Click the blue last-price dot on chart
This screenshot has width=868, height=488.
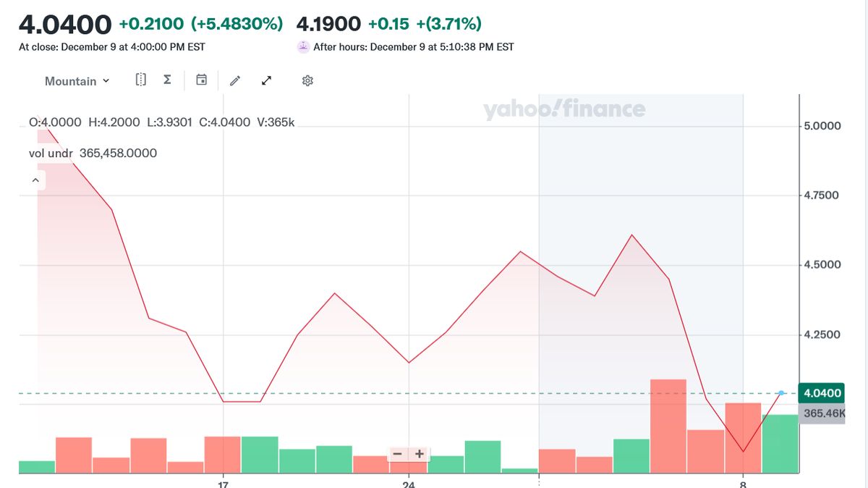(781, 393)
